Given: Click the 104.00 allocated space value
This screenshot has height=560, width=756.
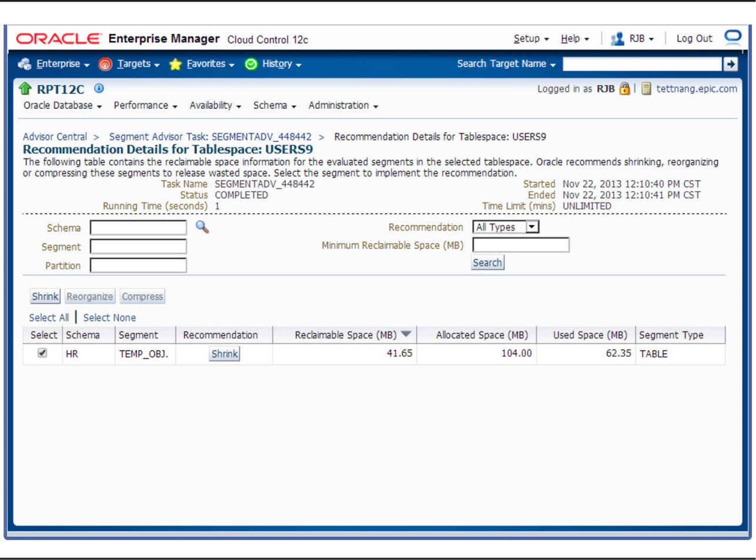Looking at the screenshot, I should pos(516,353).
